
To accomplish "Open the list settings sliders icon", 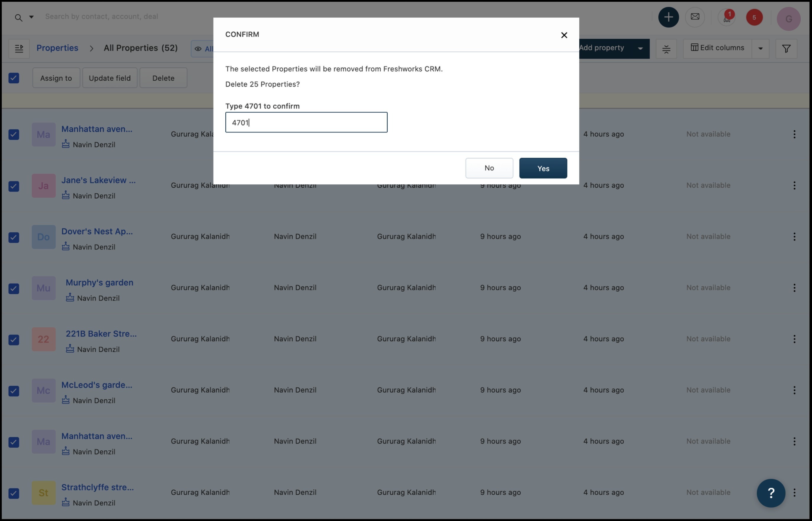I will coord(666,49).
